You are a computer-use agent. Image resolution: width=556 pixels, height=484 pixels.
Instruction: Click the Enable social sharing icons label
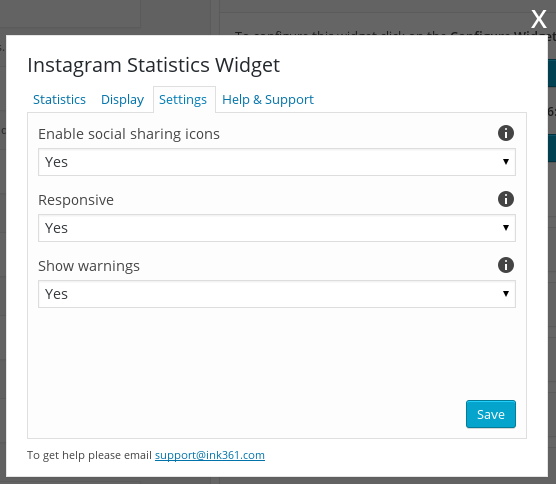129,134
